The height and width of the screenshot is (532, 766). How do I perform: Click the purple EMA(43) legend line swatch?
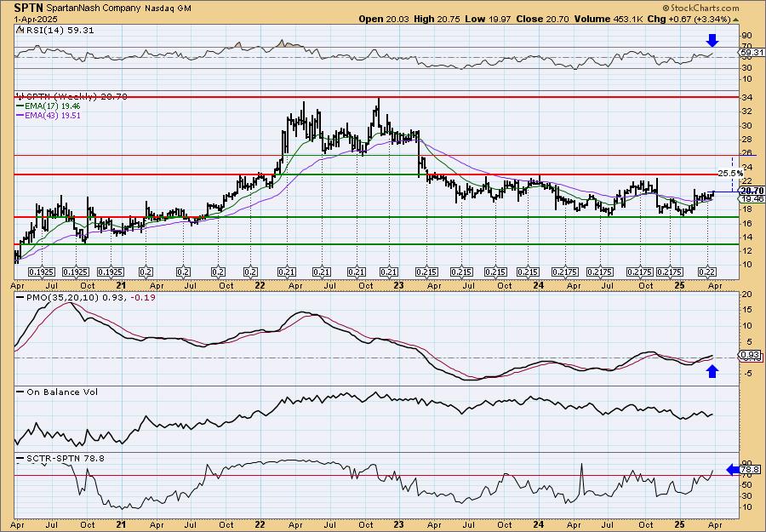20,116
